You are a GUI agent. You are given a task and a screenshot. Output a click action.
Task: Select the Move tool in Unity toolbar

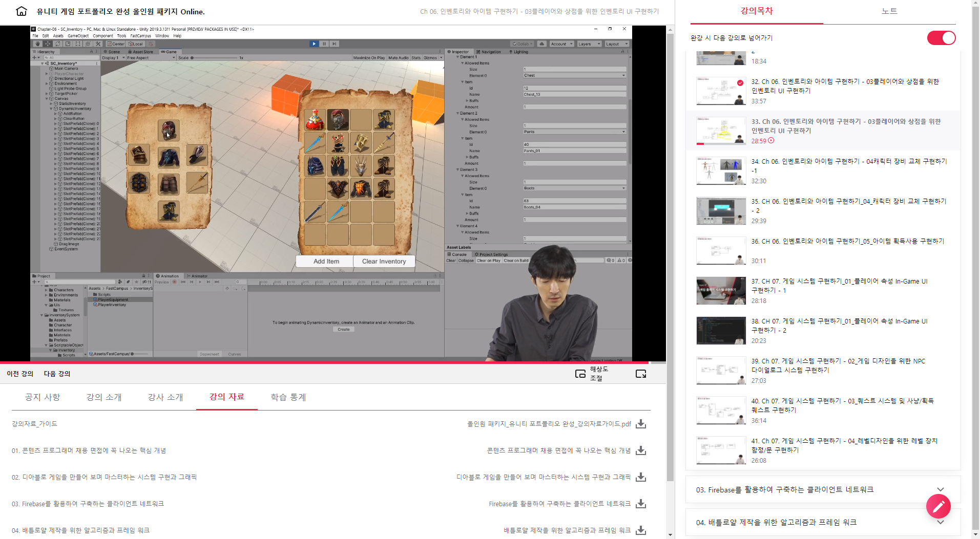[x=48, y=44]
